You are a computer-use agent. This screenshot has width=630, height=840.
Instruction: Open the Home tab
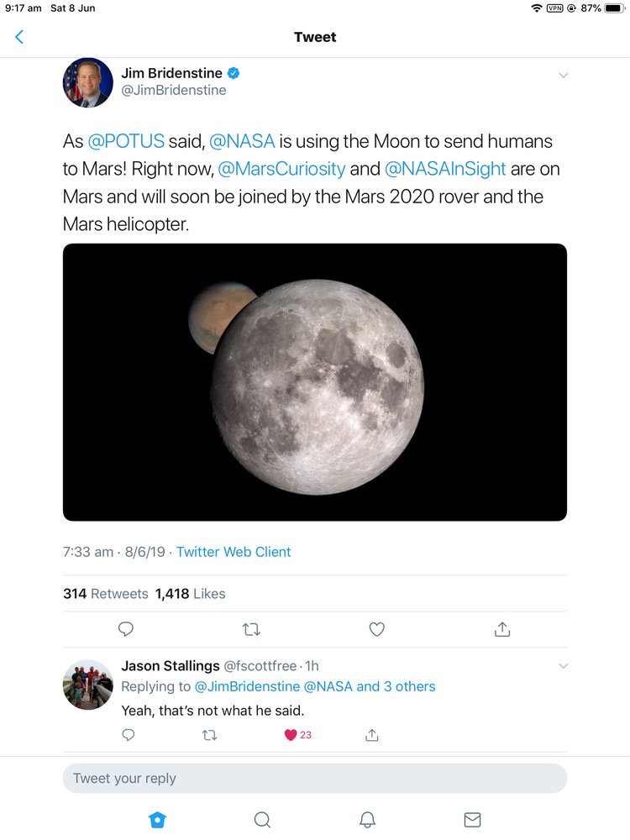pyautogui.click(x=157, y=819)
